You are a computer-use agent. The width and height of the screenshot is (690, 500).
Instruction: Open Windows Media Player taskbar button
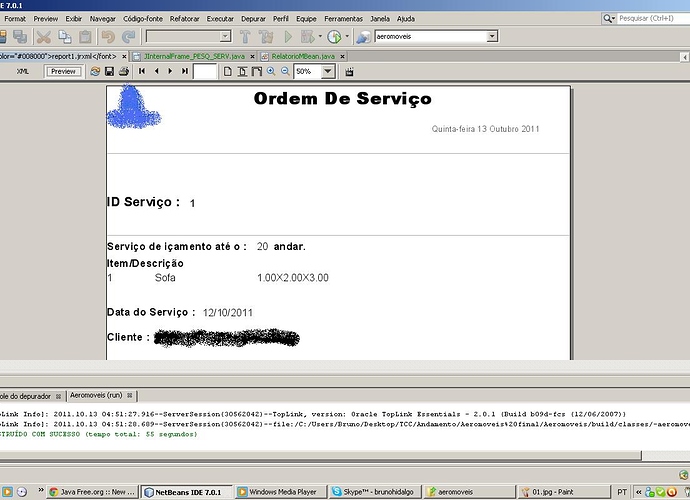coord(282,492)
